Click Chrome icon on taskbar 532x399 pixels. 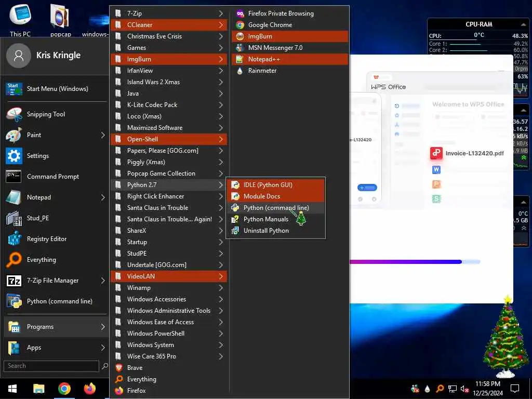64,389
